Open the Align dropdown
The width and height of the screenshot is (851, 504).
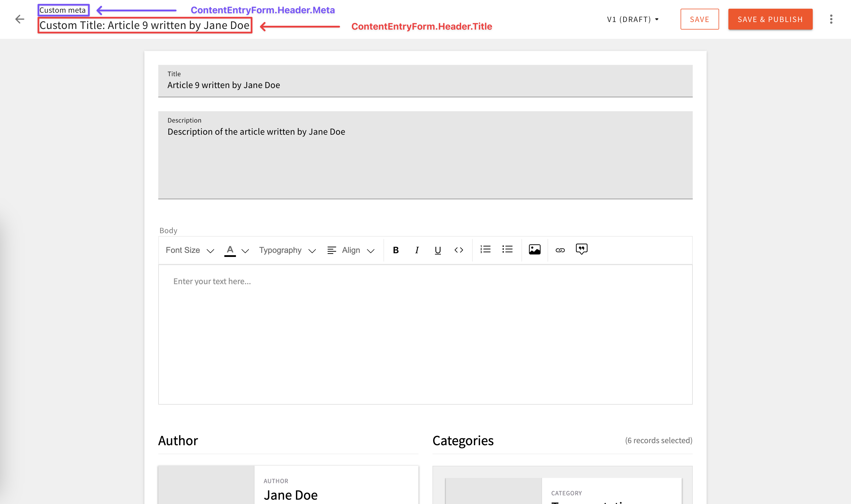coord(351,250)
